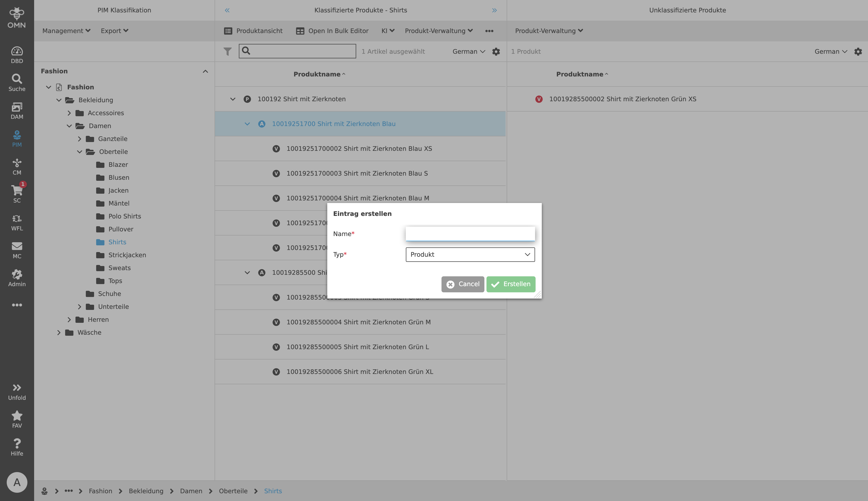Viewport: 868px width, 501px height.
Task: Collapse the Damen tree node
Action: pyautogui.click(x=70, y=126)
